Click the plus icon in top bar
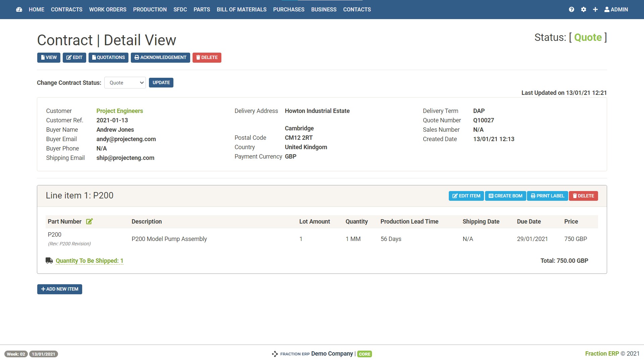The image size is (644, 362). click(595, 9)
